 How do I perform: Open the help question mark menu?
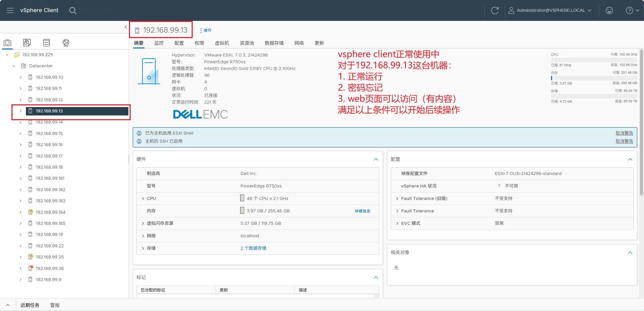tap(632, 10)
